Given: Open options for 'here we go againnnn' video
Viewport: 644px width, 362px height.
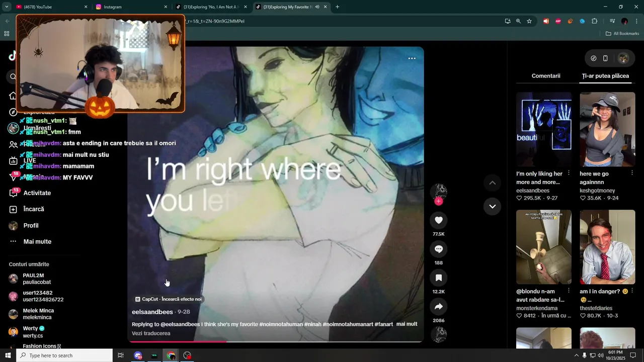Looking at the screenshot, I should coord(632,173).
